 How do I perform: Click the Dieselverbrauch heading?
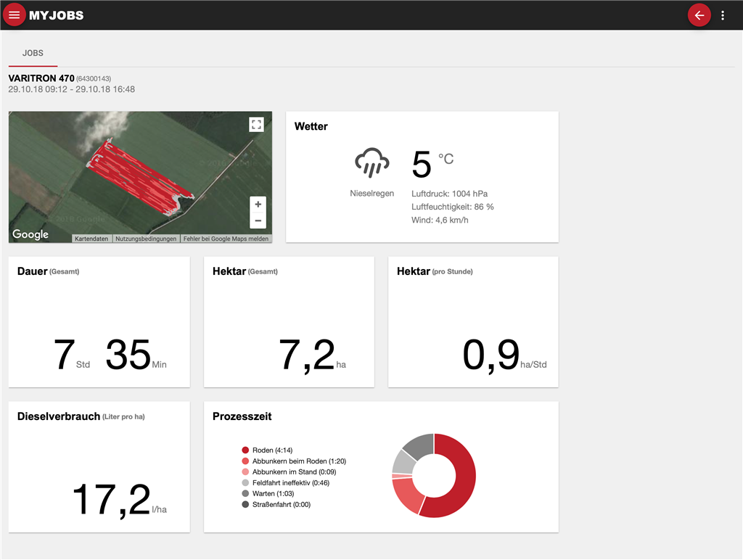click(x=81, y=416)
